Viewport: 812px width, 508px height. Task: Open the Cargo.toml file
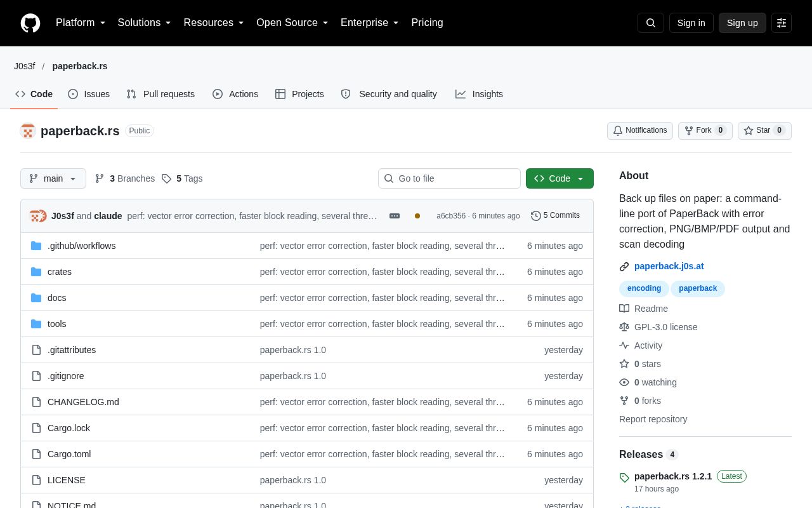(69, 454)
